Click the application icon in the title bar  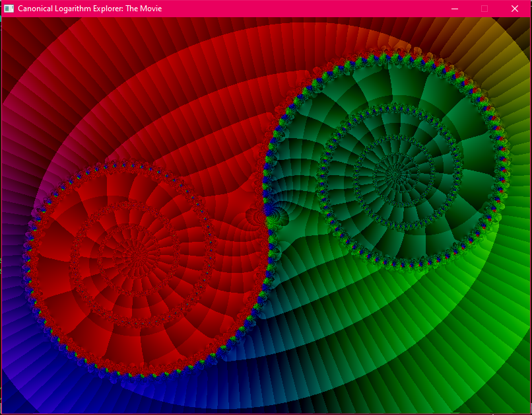pyautogui.click(x=9, y=9)
